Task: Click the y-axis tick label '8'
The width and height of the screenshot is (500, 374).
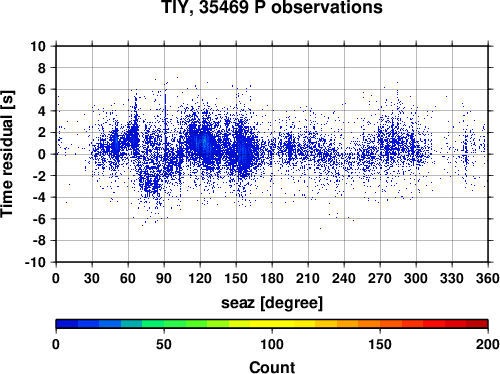Action: 42,68
